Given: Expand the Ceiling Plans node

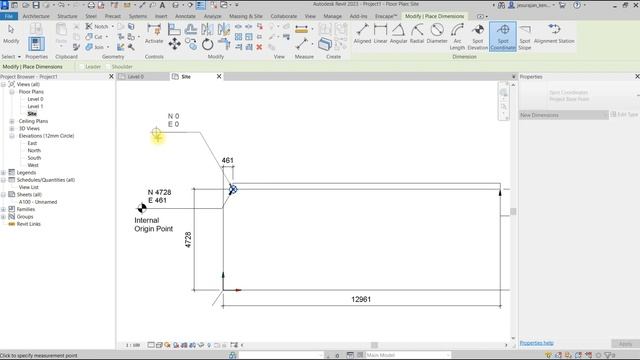Looking at the screenshot, I should (12, 121).
